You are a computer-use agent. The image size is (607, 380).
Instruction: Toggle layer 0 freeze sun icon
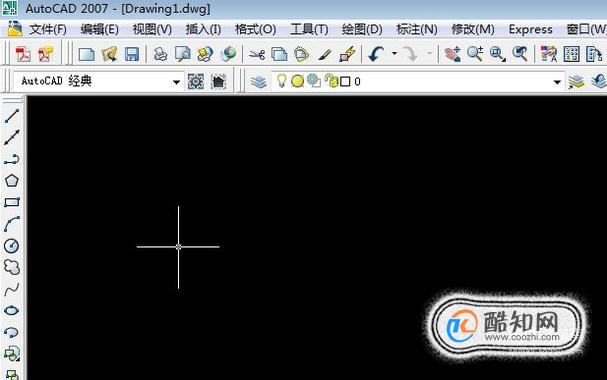click(x=297, y=81)
